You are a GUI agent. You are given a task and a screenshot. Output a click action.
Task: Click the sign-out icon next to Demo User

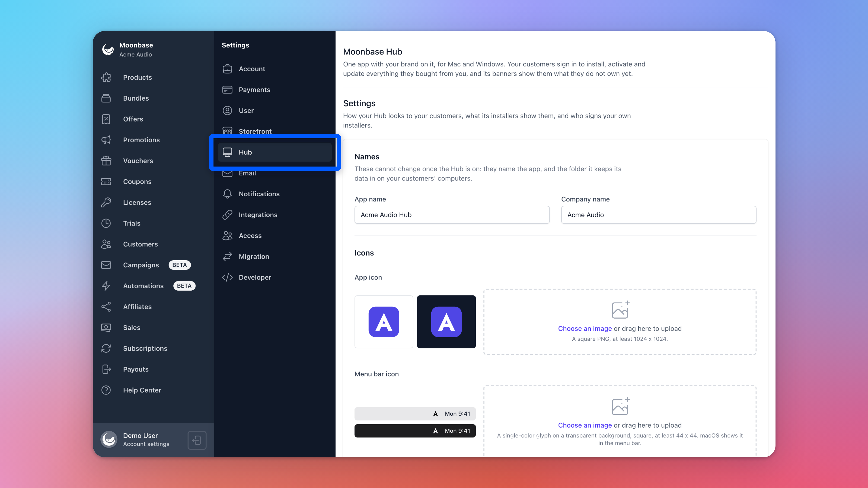tap(197, 440)
